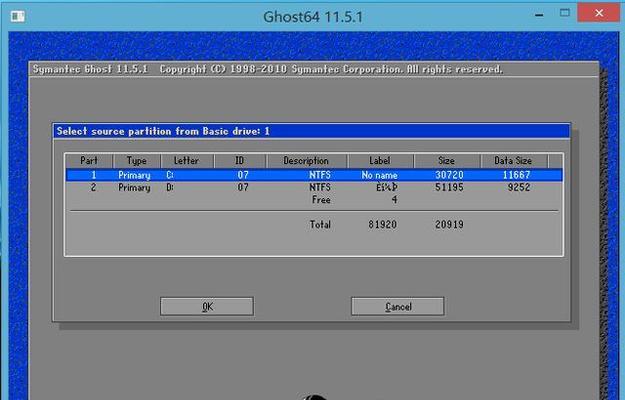This screenshot has height=400, width=625.
Task: Click the NTFS description in the C: row
Action: (x=320, y=175)
